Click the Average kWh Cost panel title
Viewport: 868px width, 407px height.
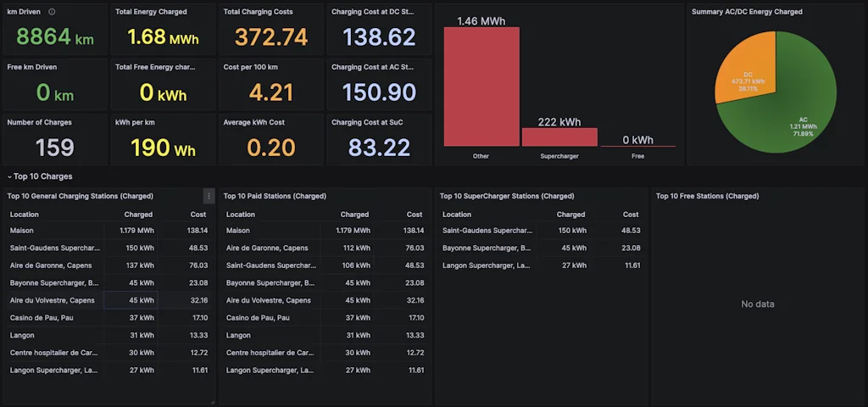tap(253, 122)
